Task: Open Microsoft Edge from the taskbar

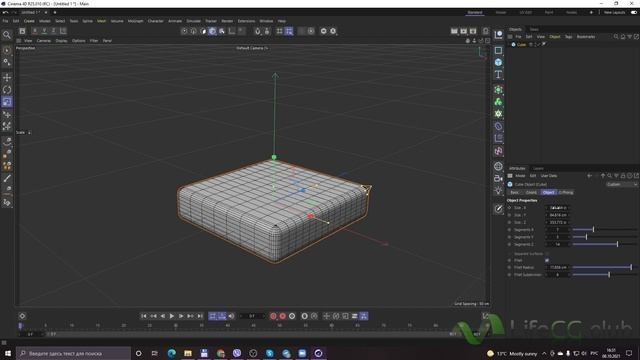Action: click(171, 353)
